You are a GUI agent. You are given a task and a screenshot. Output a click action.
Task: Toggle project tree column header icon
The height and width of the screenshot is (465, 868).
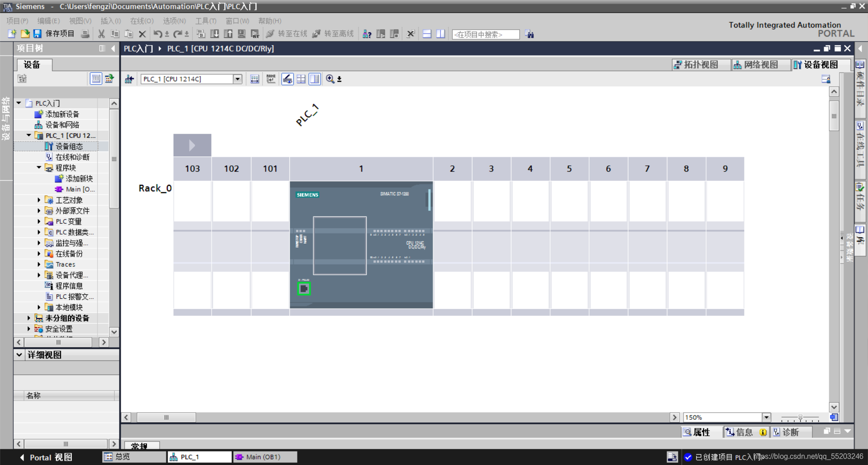coord(102,48)
